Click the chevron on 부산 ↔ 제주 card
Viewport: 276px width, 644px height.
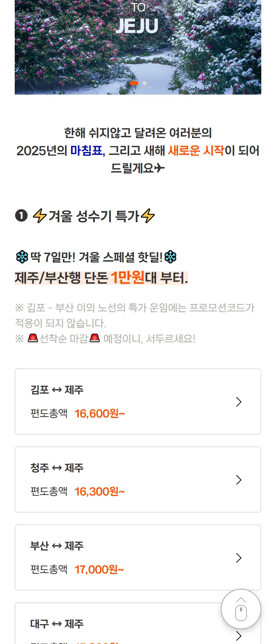pyautogui.click(x=238, y=558)
